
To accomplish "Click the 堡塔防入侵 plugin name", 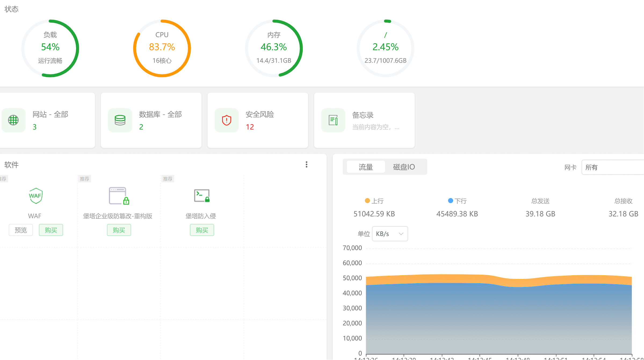I will 201,216.
